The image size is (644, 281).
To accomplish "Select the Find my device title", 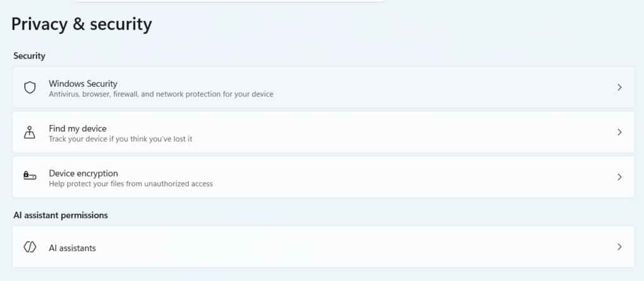I will coord(77,128).
